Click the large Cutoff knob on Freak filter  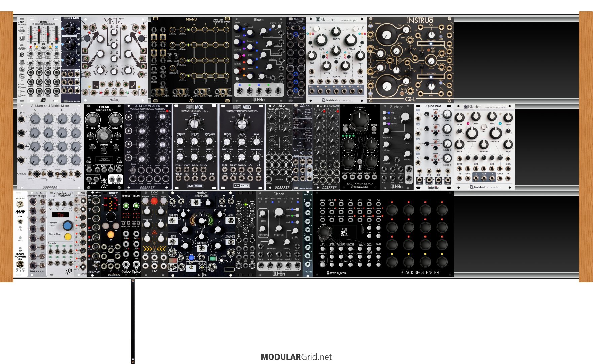coord(104,135)
